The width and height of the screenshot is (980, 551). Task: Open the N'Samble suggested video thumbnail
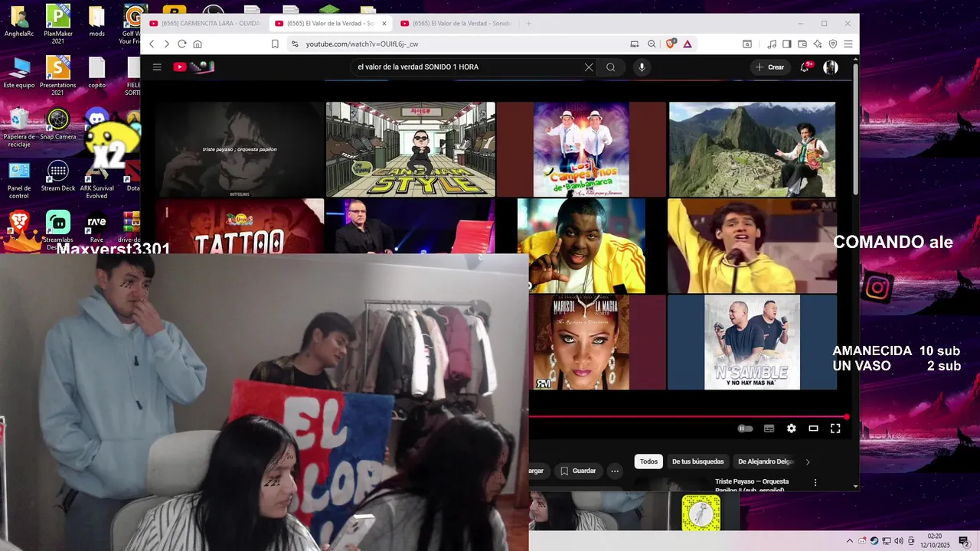tap(753, 342)
